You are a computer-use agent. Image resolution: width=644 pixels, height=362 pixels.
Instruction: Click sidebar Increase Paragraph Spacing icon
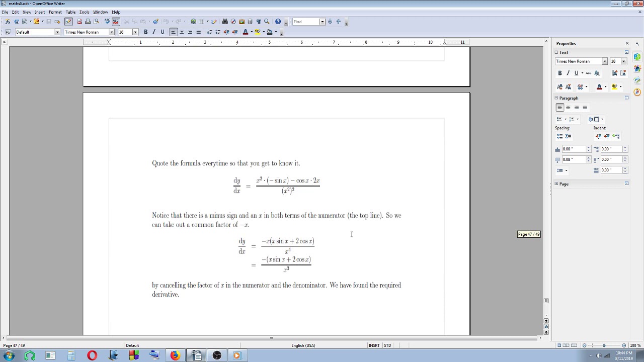(x=560, y=136)
